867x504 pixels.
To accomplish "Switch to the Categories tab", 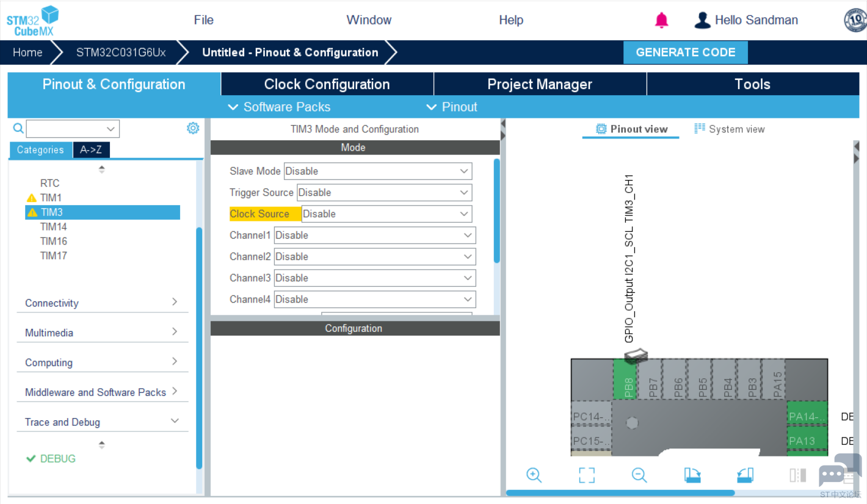I will coord(40,150).
